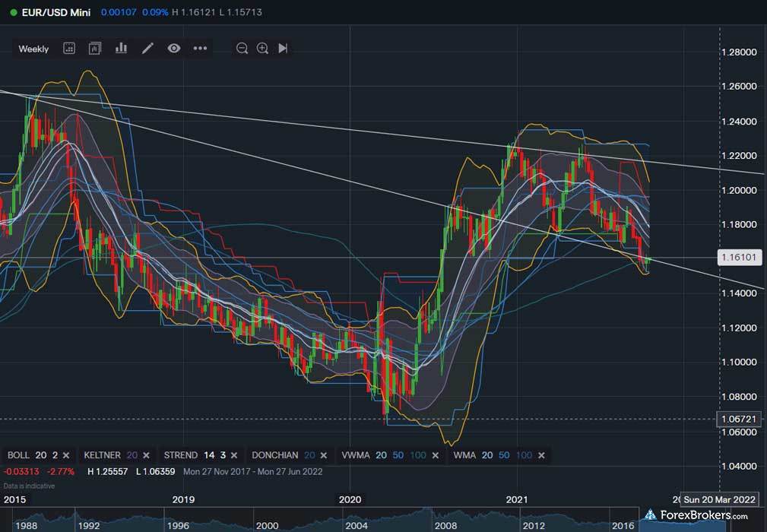
Task: Open the Weekly timeframe dropdown
Action: [33, 49]
